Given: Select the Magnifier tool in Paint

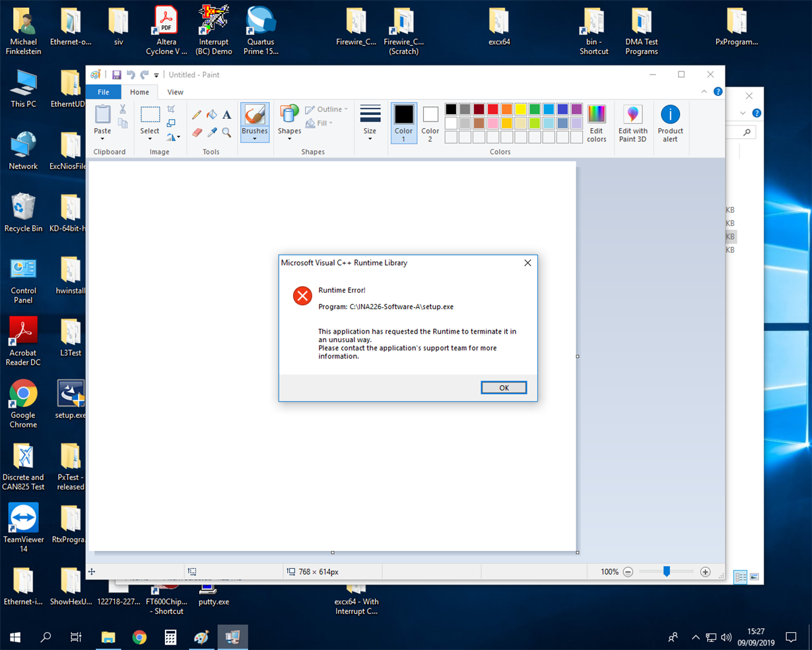Looking at the screenshot, I should (226, 132).
